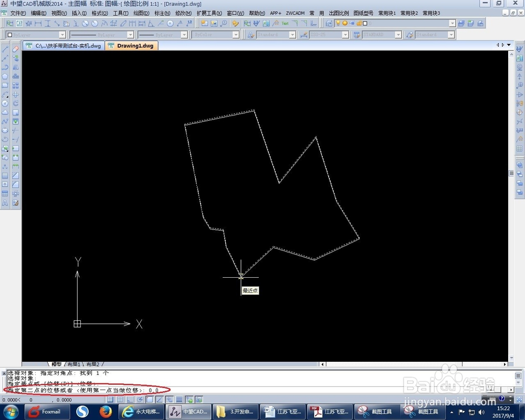525x420 pixels.
Task: Toggle Ortho mode in status bar
Action: click(130, 399)
